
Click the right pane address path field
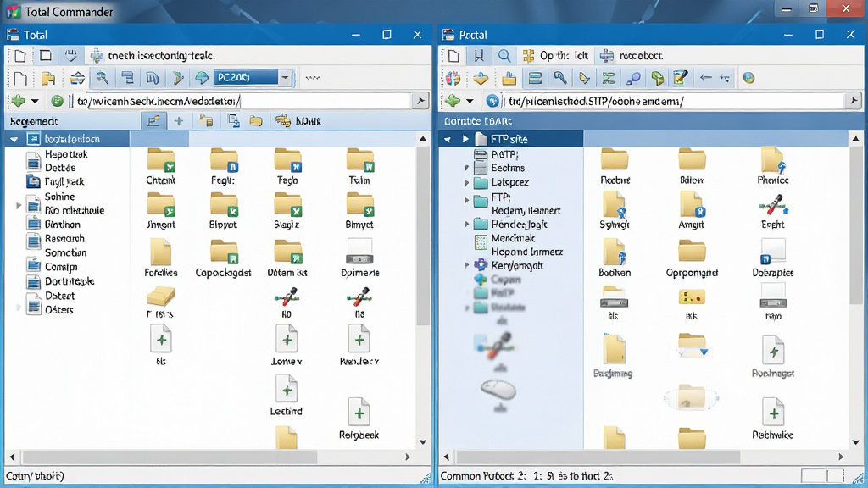click(x=674, y=102)
